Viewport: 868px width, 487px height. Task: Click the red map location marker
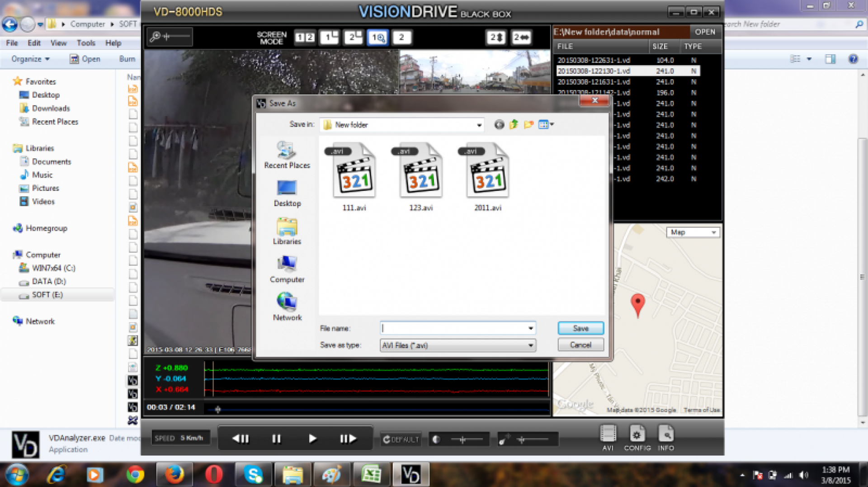[x=637, y=306]
